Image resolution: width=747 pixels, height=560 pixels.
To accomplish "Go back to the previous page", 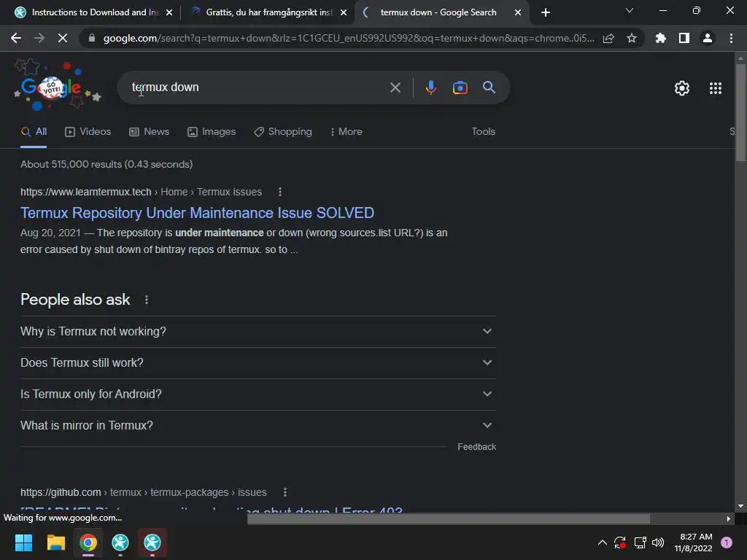I will point(16,38).
